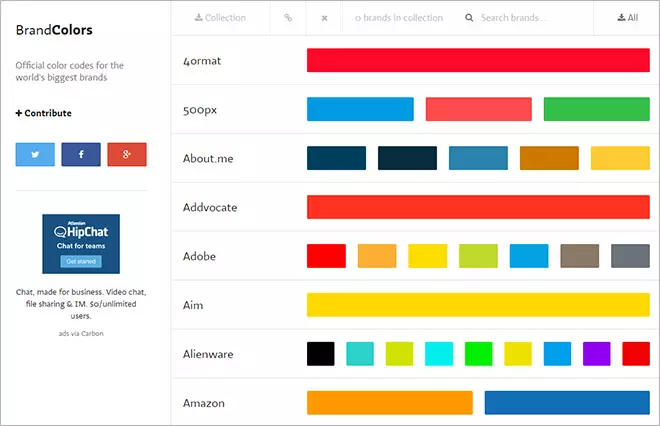Select the Aim yellow color bar
Viewport: 660px width, 426px height.
click(478, 305)
